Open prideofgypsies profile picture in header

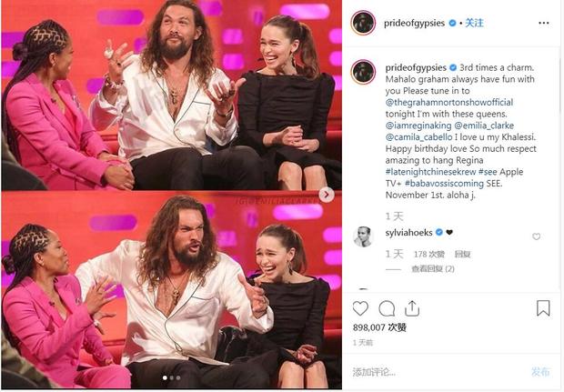[x=363, y=23]
